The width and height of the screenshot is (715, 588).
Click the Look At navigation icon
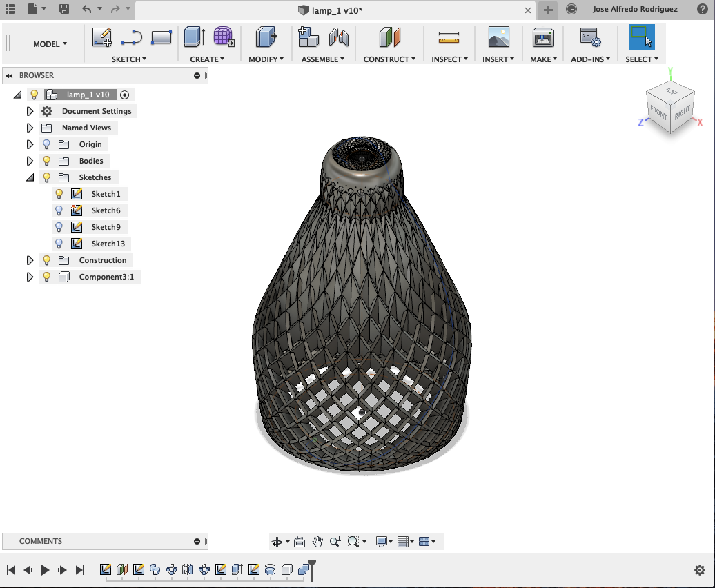point(300,542)
